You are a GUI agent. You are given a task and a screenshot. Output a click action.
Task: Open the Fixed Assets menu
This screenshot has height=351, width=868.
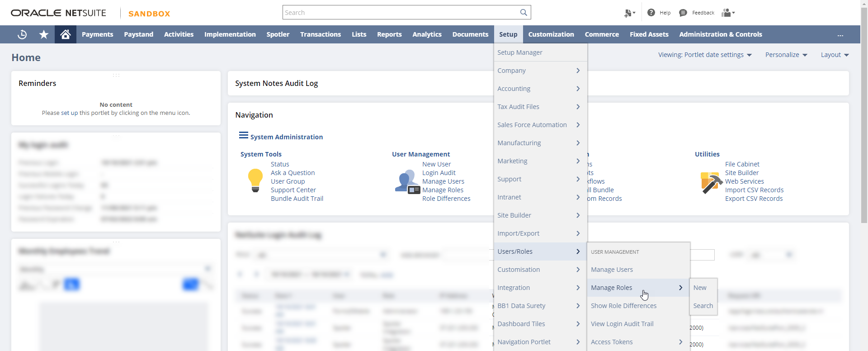(649, 34)
